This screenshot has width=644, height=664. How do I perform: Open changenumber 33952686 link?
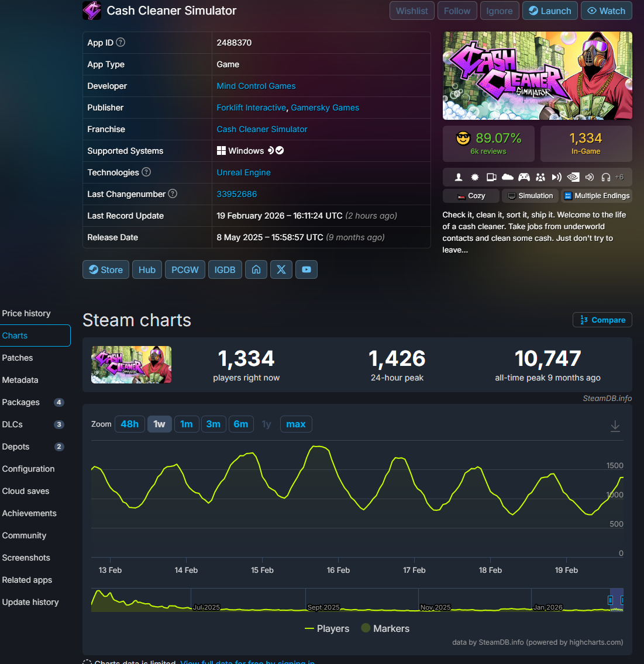(237, 194)
